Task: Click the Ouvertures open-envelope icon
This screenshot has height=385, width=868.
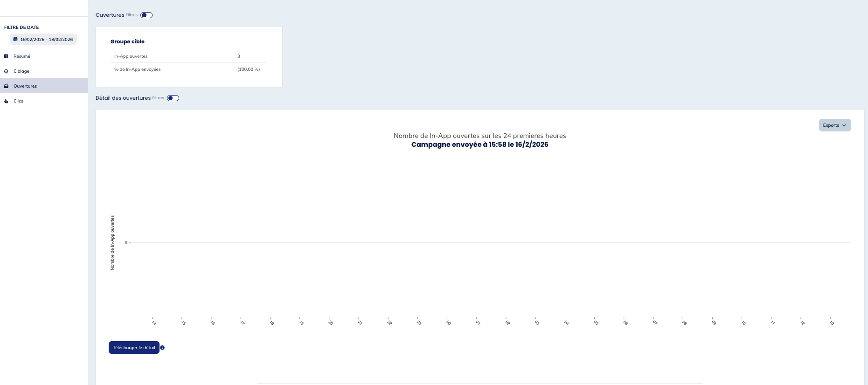Action: (6, 86)
